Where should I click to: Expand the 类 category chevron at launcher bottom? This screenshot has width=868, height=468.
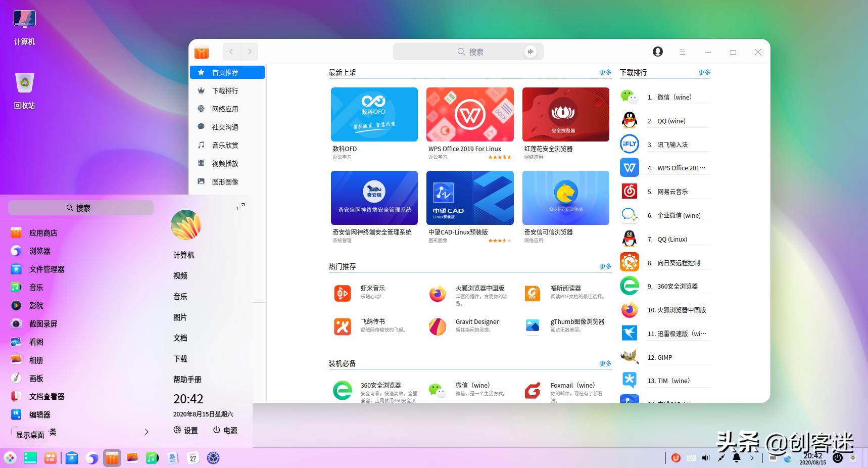(x=146, y=432)
